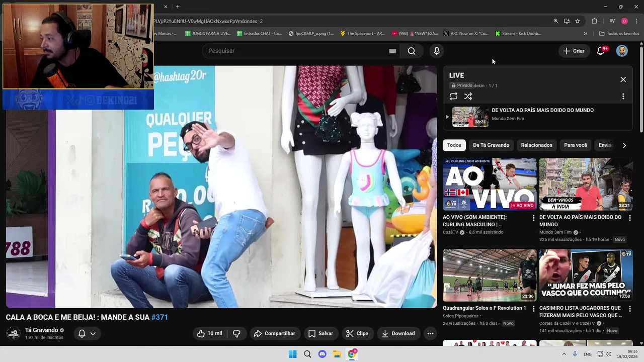Open Windows taskbar search
This screenshot has height=362, width=644.
point(307,354)
